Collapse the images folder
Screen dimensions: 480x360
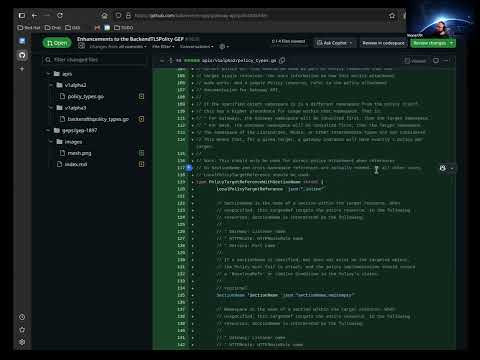tap(51, 142)
